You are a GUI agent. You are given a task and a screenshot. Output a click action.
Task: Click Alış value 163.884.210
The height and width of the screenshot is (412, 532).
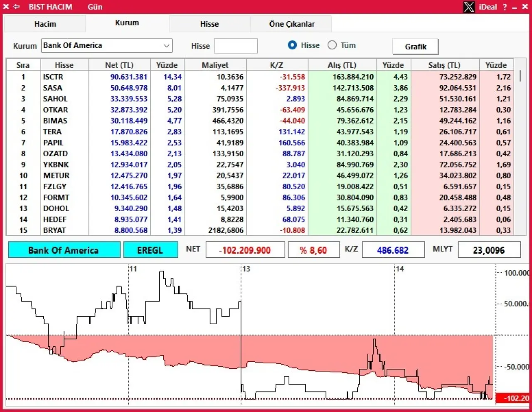point(353,77)
